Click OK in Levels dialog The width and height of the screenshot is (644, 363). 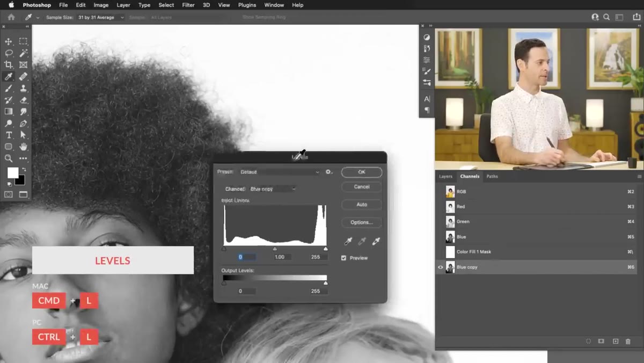pyautogui.click(x=362, y=172)
